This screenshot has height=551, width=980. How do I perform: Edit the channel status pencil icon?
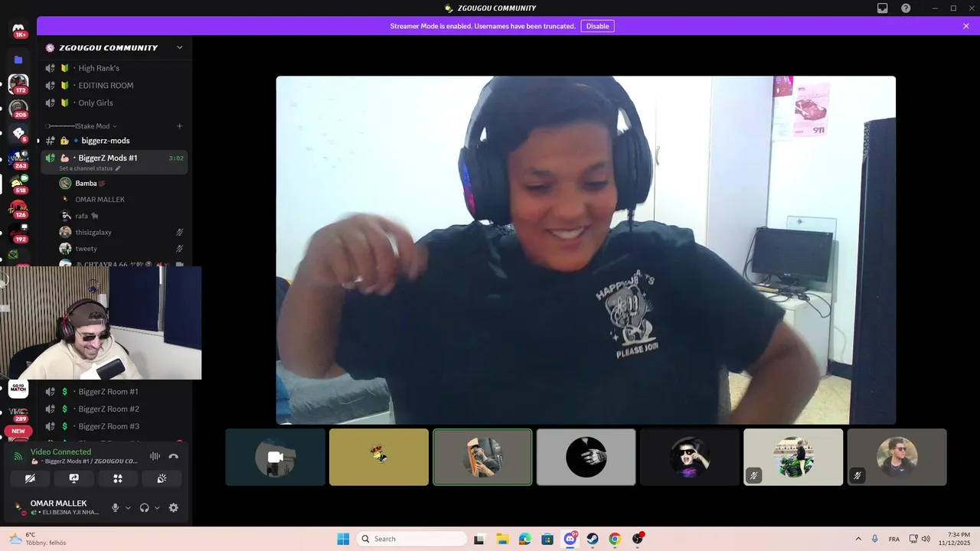[118, 168]
